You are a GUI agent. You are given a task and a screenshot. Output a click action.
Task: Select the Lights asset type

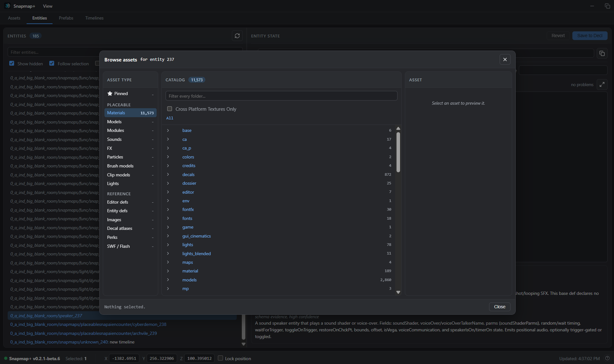click(130, 183)
